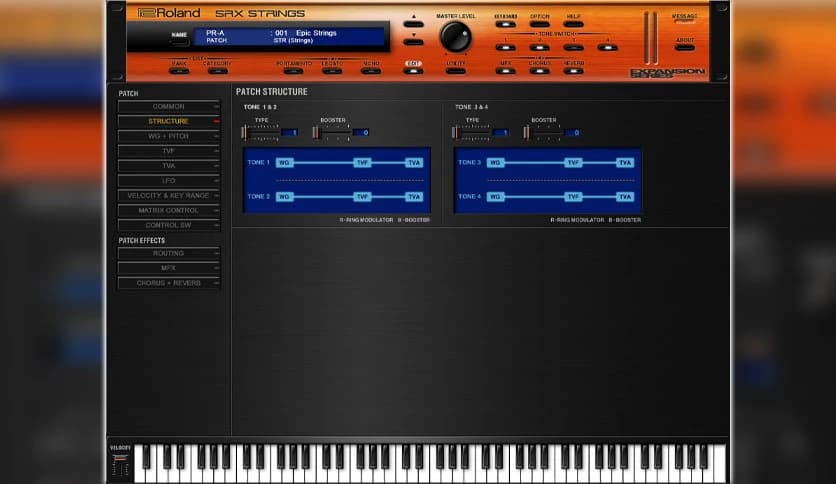This screenshot has width=836, height=484.
Task: Toggle the MONO switch
Action: point(371,71)
